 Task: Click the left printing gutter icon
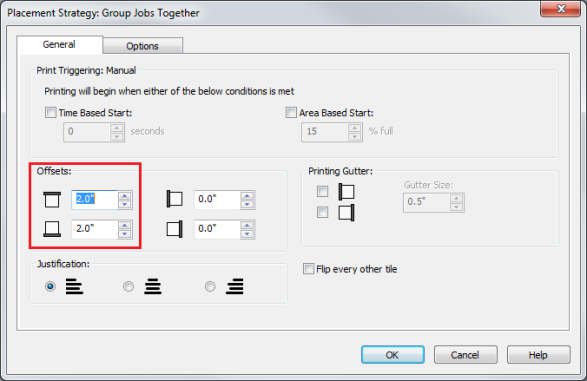[346, 192]
